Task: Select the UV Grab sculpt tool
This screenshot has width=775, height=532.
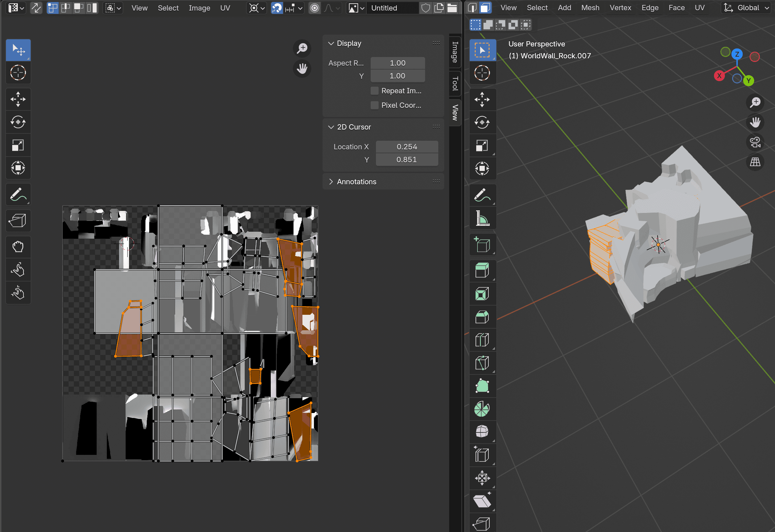Action: [x=18, y=247]
